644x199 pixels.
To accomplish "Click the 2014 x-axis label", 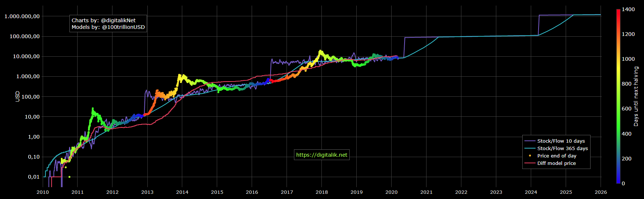I will click(182, 192).
